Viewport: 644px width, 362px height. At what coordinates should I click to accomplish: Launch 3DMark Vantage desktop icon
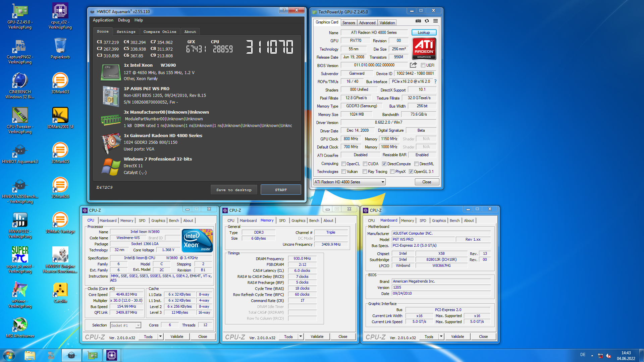pos(60,223)
